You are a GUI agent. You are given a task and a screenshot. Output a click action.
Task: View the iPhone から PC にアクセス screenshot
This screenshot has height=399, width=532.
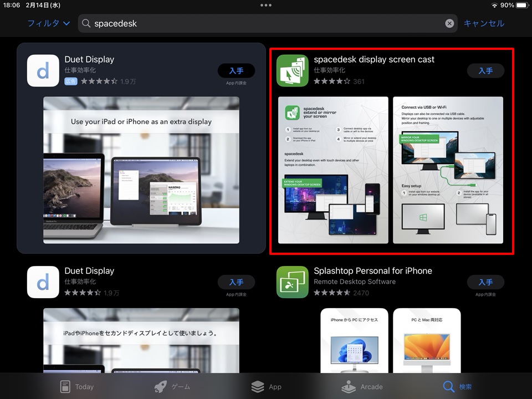(354, 340)
